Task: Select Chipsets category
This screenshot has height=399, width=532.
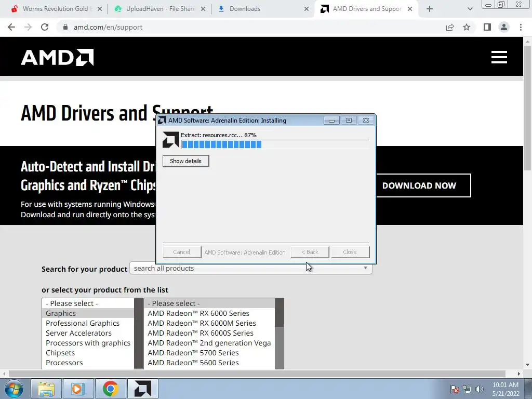Action: [88, 353]
